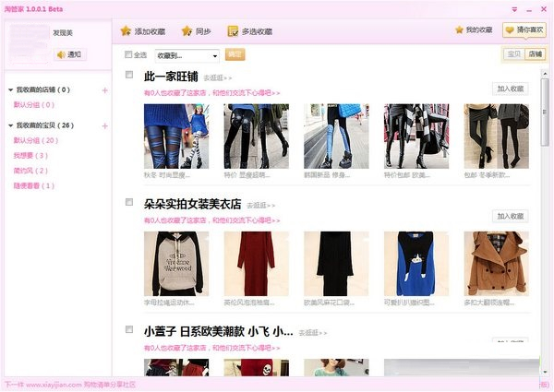This screenshot has width=554, height=392.
Task: Click the 添加收藏 star icon
Action: [x=126, y=30]
